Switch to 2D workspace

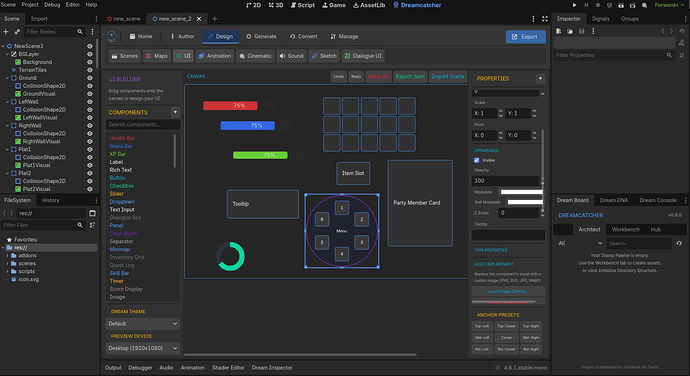[253, 5]
